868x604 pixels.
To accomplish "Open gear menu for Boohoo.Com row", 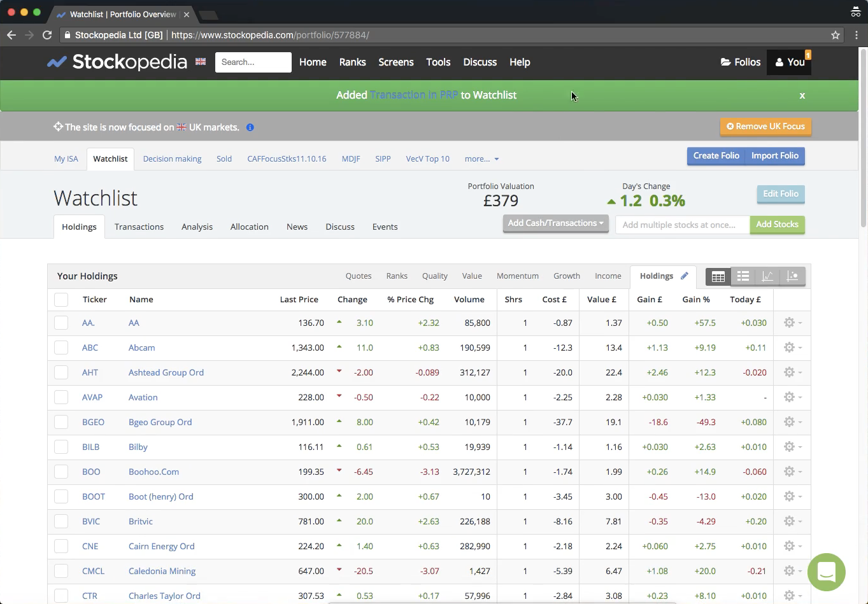I will coord(792,472).
